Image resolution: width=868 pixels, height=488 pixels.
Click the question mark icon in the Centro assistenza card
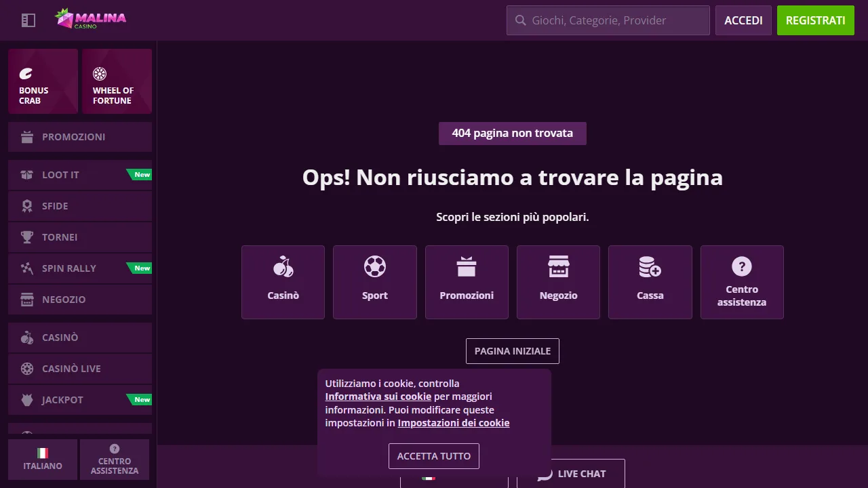pyautogui.click(x=742, y=266)
